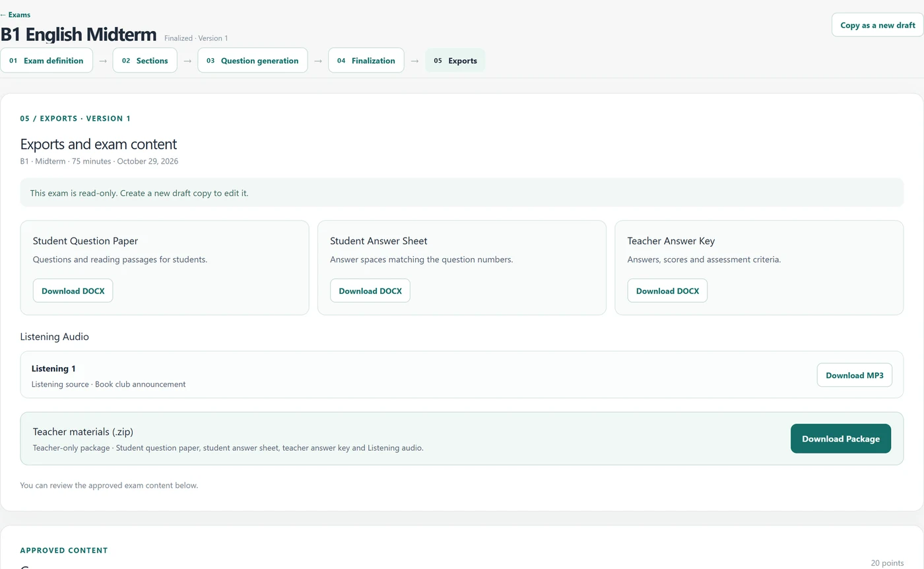This screenshot has height=569, width=924.
Task: Click Copy as a new draft button
Action: click(877, 25)
